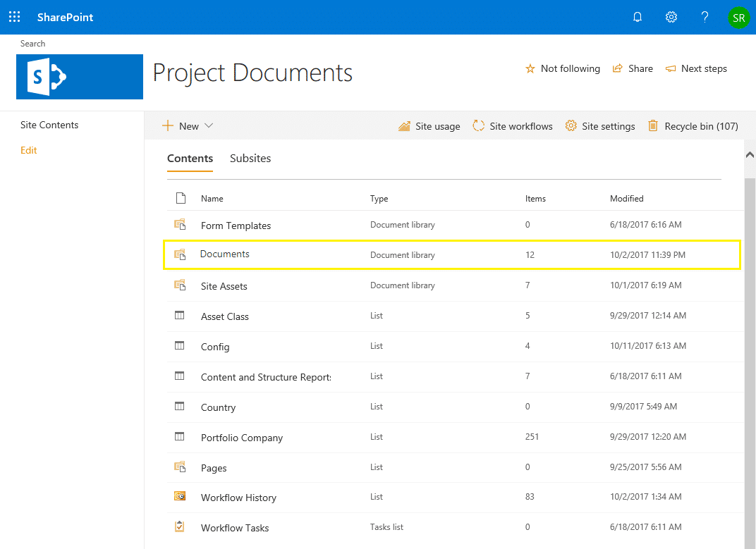
Task: Click the SR account avatar icon
Action: pyautogui.click(x=738, y=17)
